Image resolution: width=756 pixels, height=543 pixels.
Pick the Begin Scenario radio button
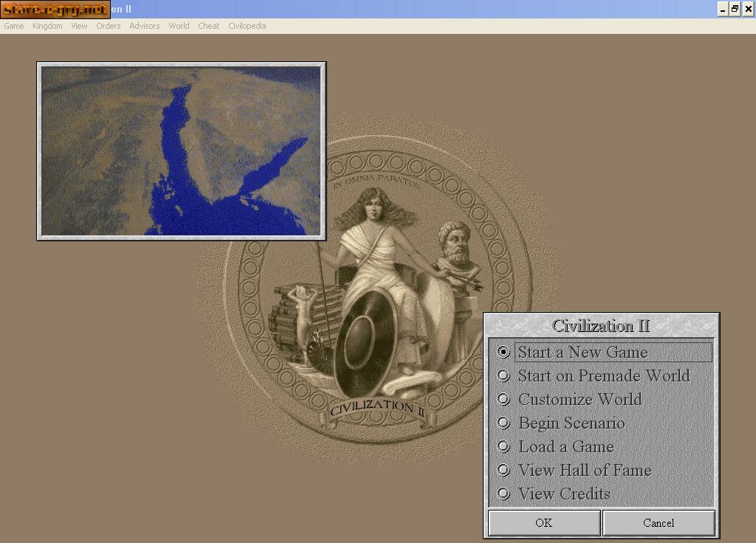(x=504, y=423)
